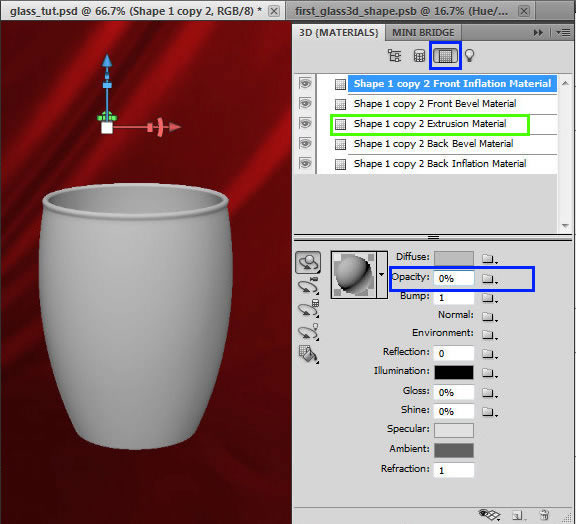
Task: Click the Filter By Materials icon
Action: tap(445, 55)
